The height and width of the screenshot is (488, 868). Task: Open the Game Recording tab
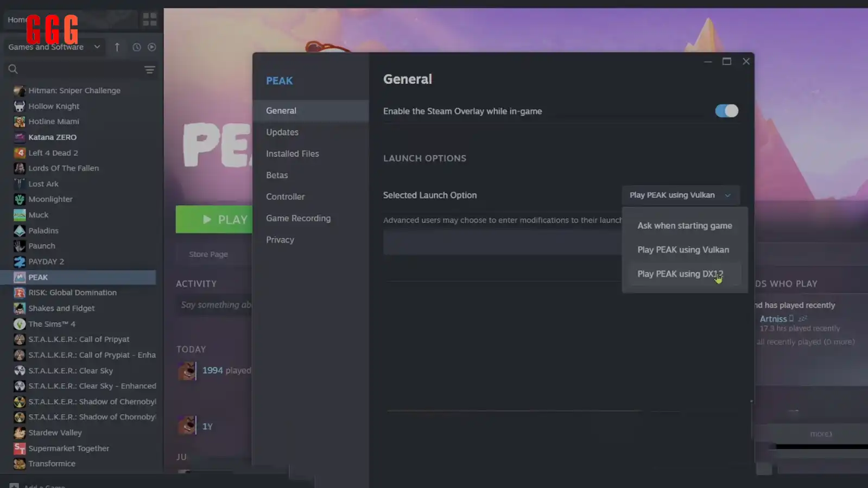click(311, 218)
